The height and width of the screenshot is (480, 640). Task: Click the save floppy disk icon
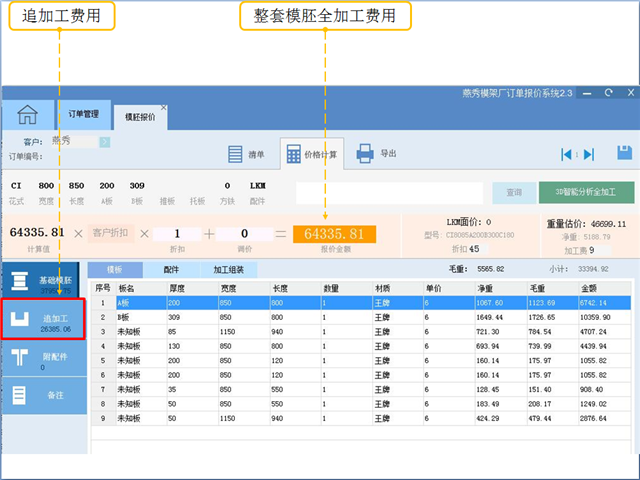pyautogui.click(x=625, y=153)
